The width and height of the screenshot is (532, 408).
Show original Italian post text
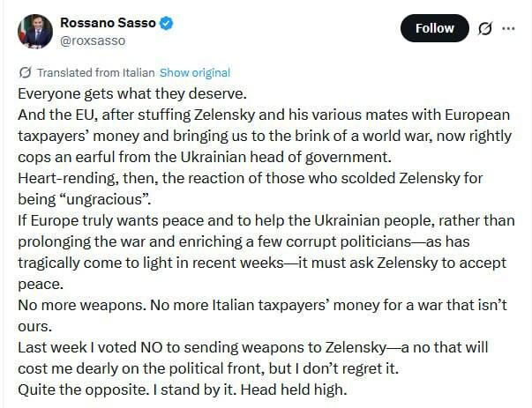[x=195, y=72]
